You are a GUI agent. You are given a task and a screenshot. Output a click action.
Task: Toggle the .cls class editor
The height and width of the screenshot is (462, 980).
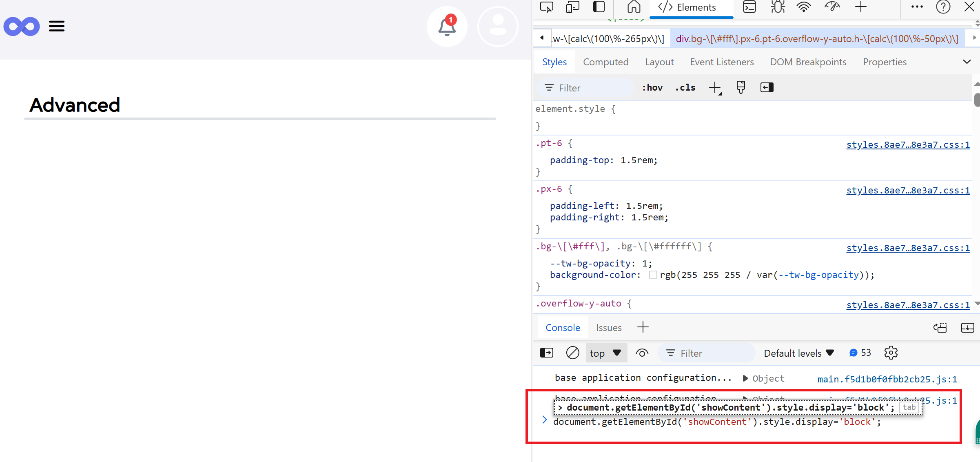coord(685,88)
